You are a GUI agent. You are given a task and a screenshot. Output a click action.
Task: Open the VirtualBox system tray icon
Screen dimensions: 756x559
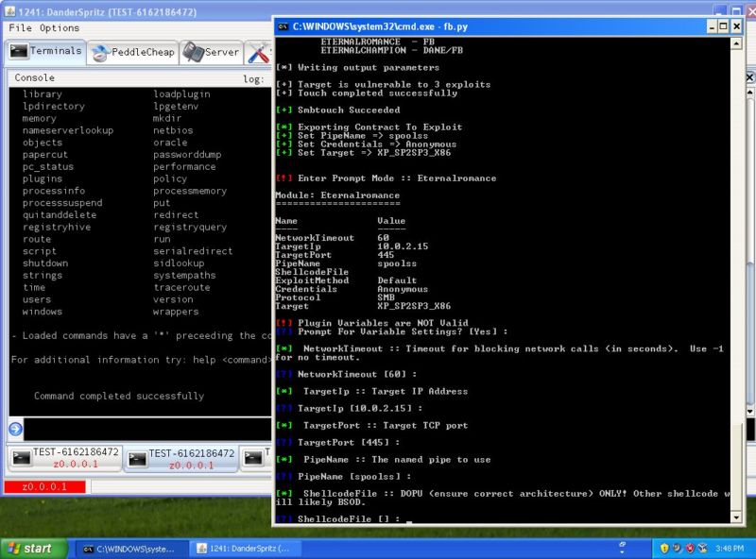click(x=703, y=547)
